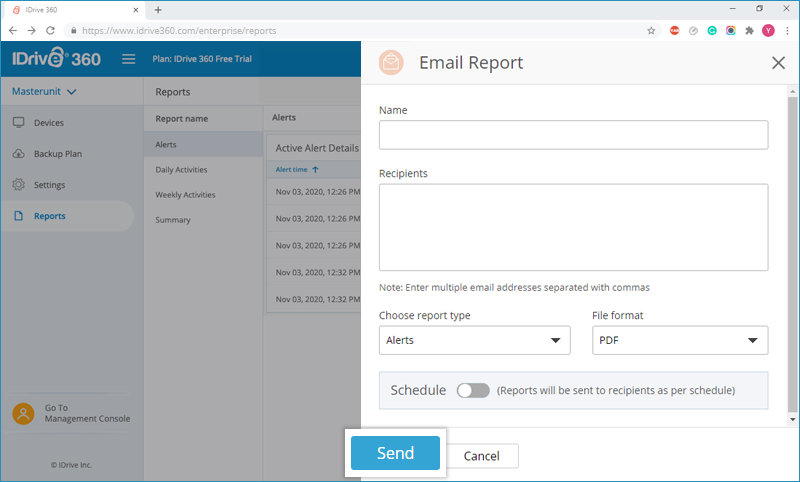This screenshot has width=800, height=482.
Task: Select Daily Activities report
Action: tap(181, 169)
